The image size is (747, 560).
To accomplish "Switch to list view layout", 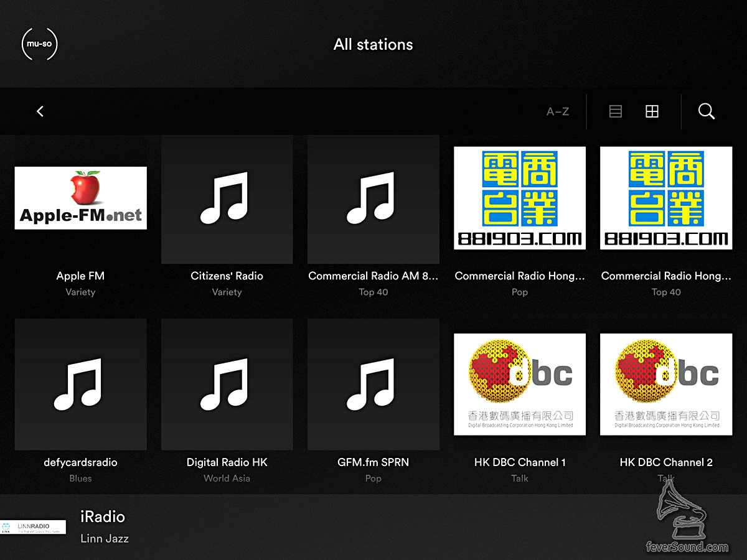I will click(x=615, y=111).
